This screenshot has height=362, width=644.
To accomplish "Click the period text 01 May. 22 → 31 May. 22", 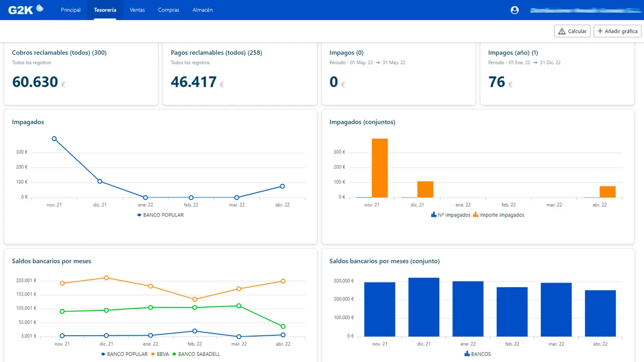I will pos(368,62).
